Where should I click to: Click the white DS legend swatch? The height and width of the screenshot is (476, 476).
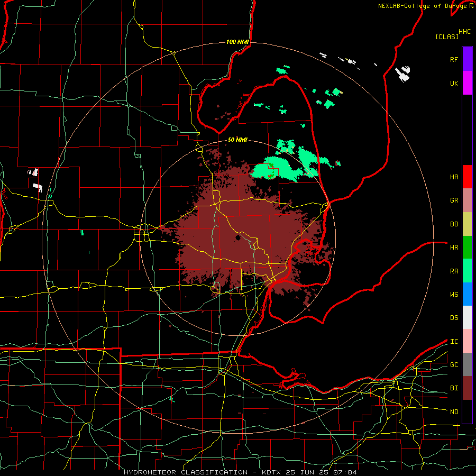click(467, 317)
